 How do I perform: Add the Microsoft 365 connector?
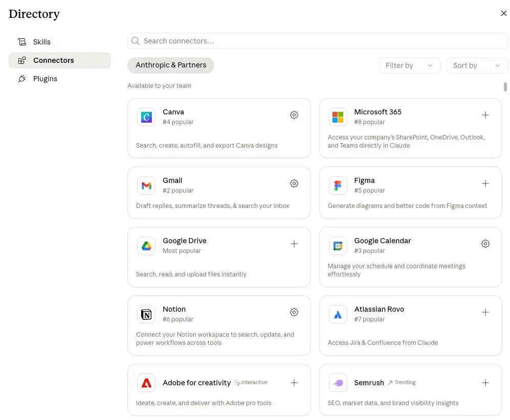coord(485,115)
